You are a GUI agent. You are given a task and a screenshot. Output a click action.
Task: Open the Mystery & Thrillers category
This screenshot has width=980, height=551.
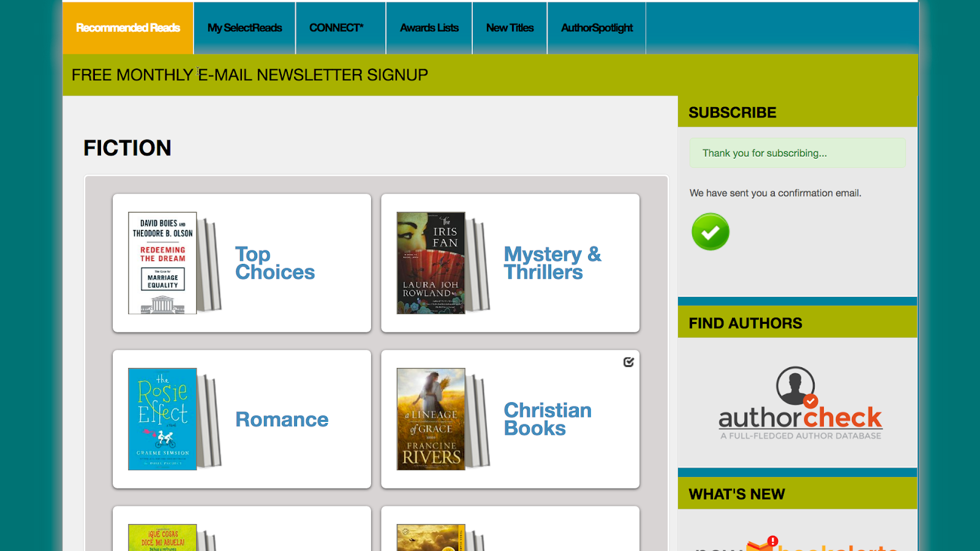pyautogui.click(x=552, y=263)
